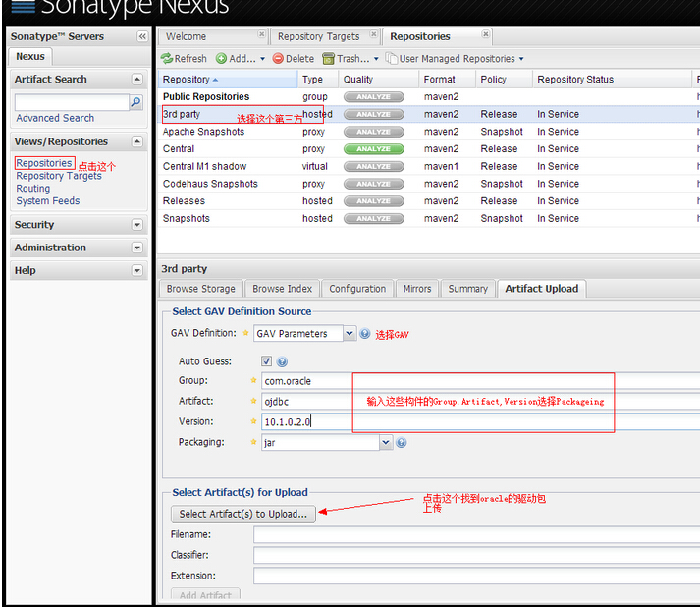This screenshot has height=607, width=700.
Task: Collapse the Artifact Search panel
Action: tap(137, 79)
